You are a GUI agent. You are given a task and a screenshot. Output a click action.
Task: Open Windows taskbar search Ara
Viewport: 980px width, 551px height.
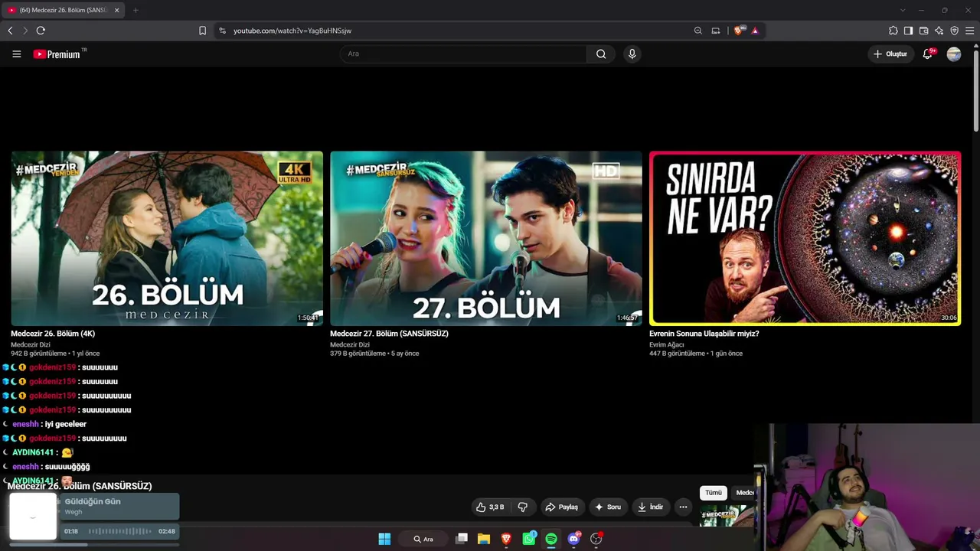pos(423,539)
